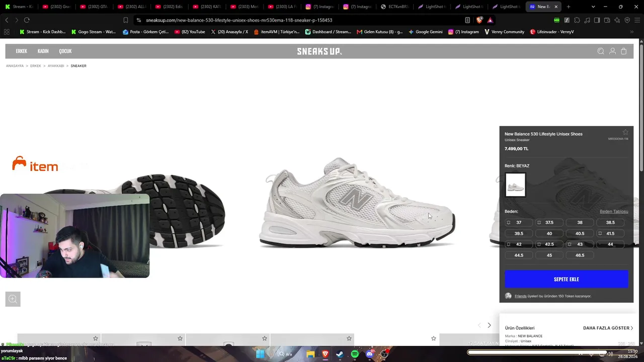This screenshot has width=644, height=362.
Task: Open the Windows Start menu
Action: 260,354
